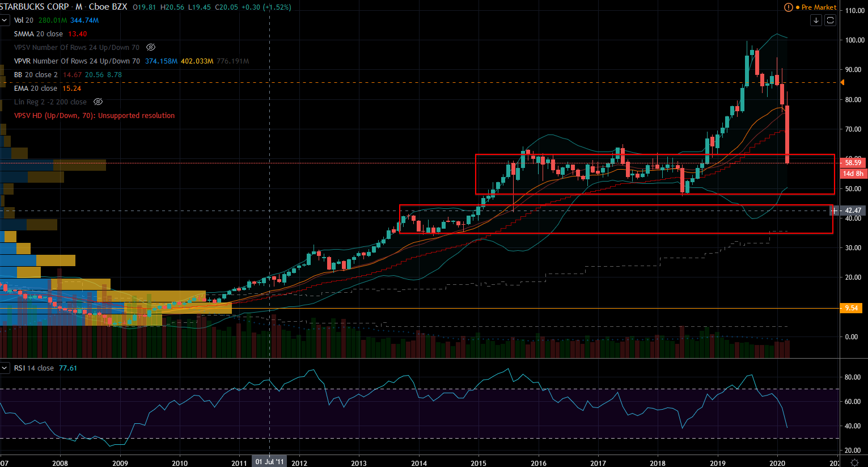868x467 pixels.
Task: Click the 2015 label on the time axis
Action: [x=479, y=463]
